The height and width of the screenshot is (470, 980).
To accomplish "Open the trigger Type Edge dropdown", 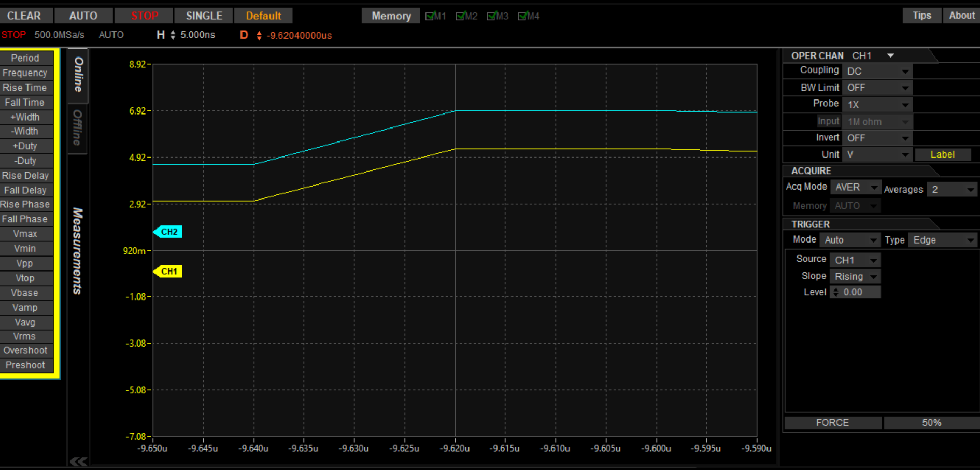I will [x=942, y=240].
